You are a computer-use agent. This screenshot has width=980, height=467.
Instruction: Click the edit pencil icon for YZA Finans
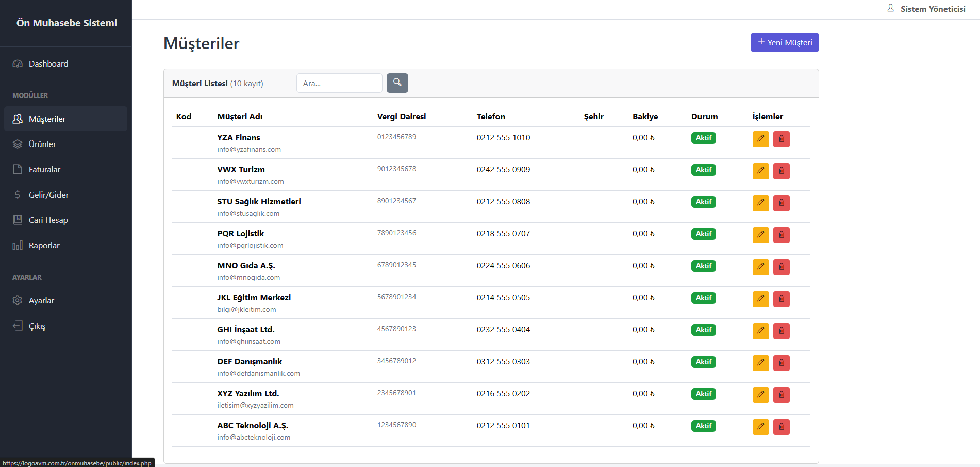click(x=760, y=139)
